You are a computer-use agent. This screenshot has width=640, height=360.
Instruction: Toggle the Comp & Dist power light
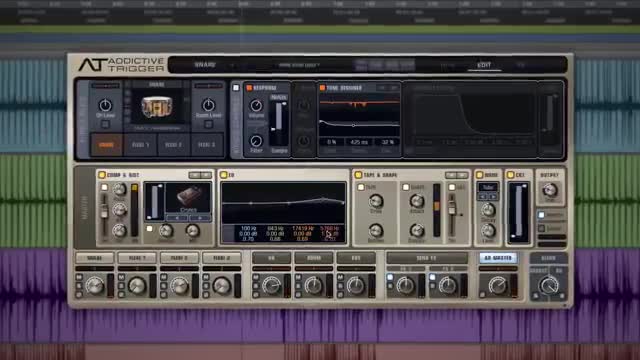pyautogui.click(x=102, y=175)
